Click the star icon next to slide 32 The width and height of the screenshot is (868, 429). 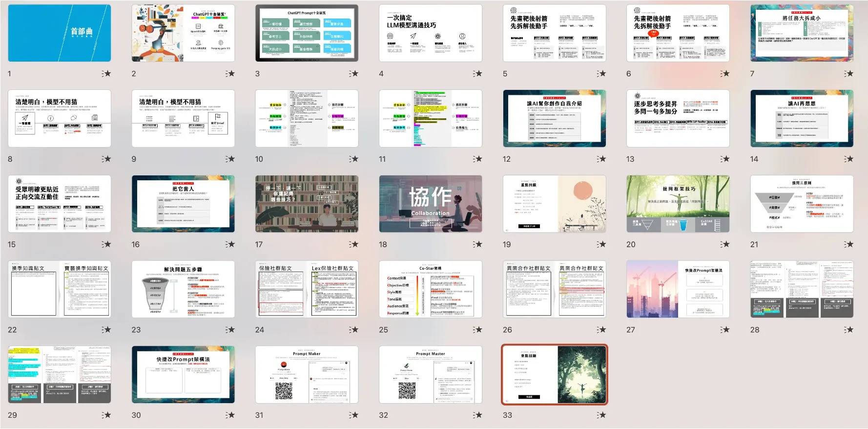[x=478, y=415]
